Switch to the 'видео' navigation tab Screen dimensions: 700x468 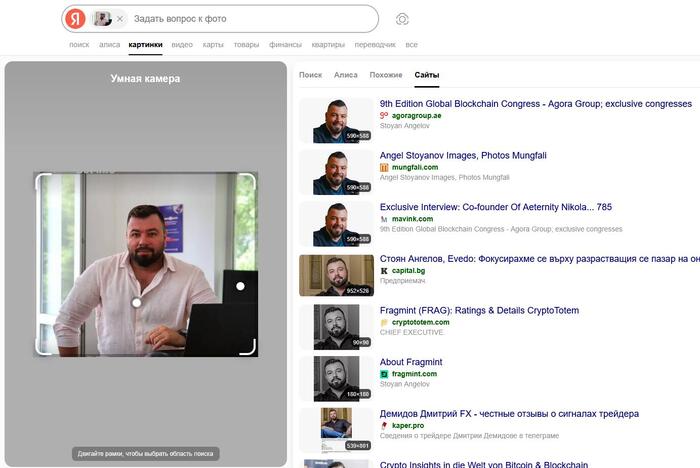pos(182,45)
